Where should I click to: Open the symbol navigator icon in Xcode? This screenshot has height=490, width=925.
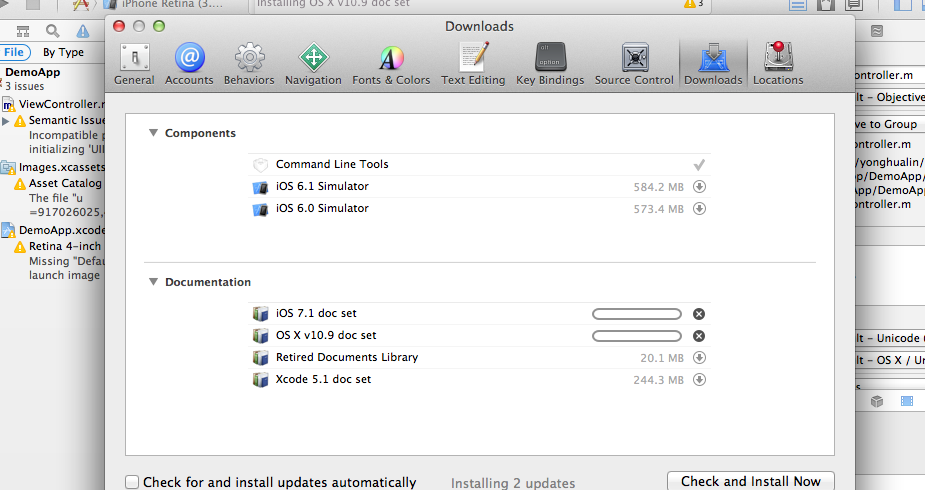[x=23, y=31]
